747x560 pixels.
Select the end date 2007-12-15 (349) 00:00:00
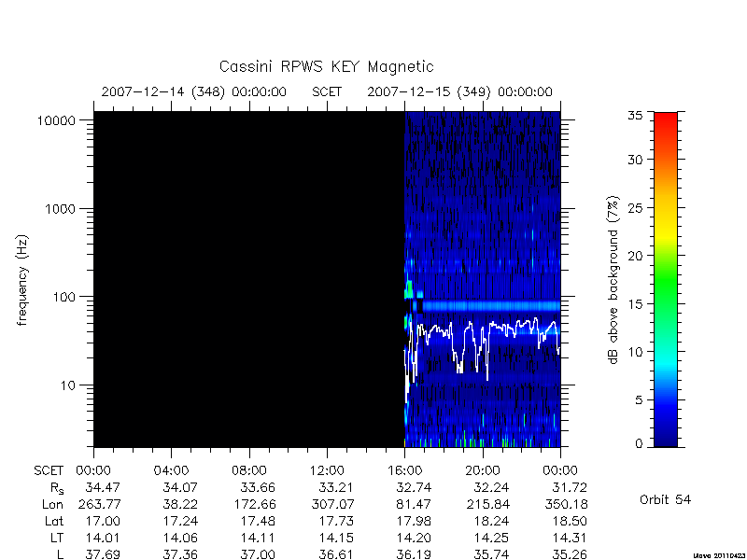click(x=459, y=91)
